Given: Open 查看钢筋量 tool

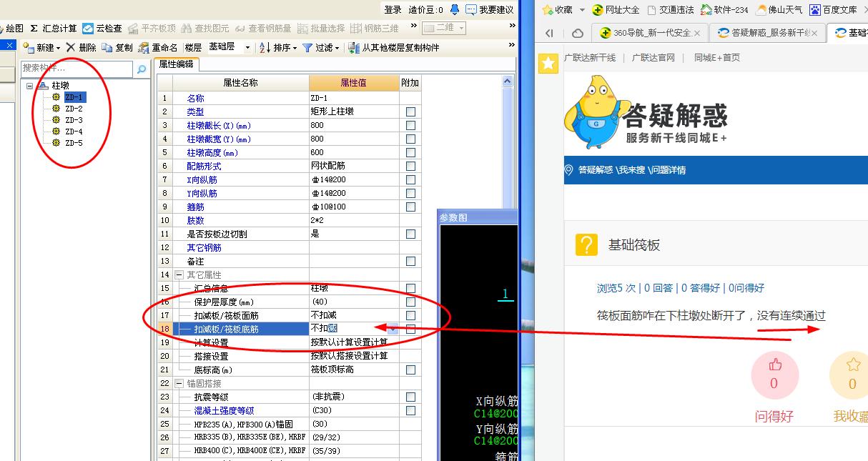Looking at the screenshot, I should (x=240, y=29).
